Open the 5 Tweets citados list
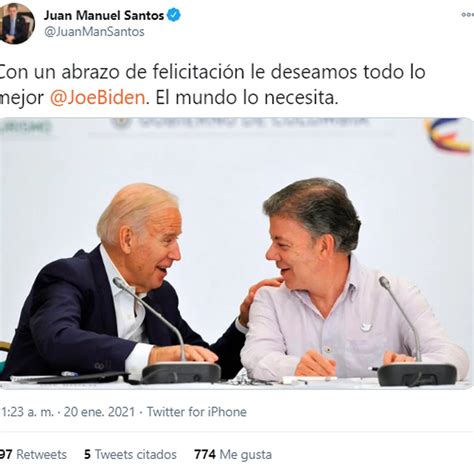 click(x=130, y=455)
